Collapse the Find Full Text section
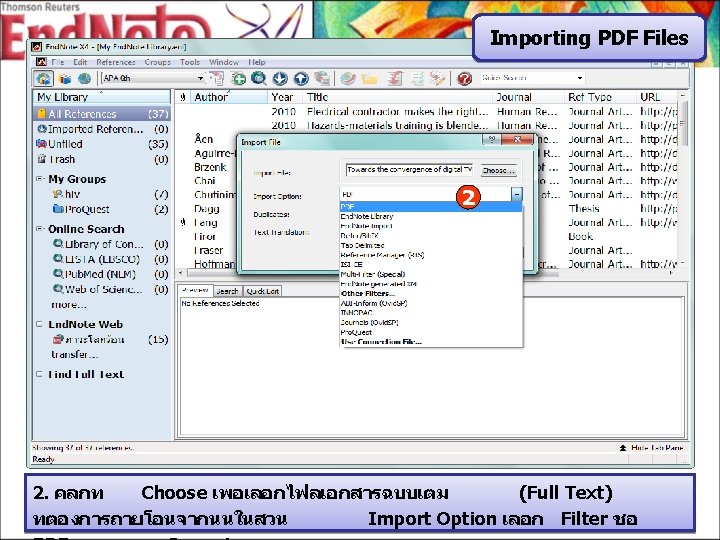 tap(40, 374)
